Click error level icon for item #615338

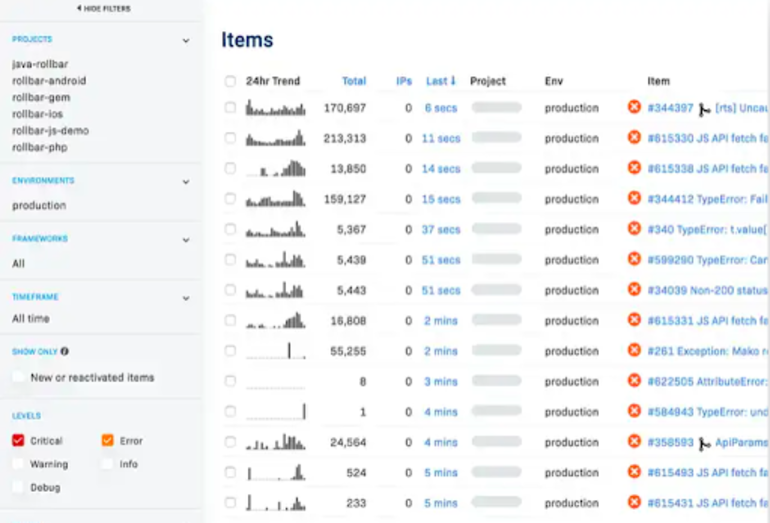click(x=634, y=167)
